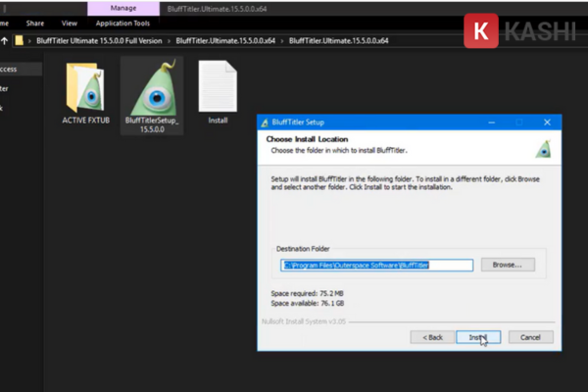Open the View ribbon tab
Image resolution: width=588 pixels, height=392 pixels.
[70, 23]
